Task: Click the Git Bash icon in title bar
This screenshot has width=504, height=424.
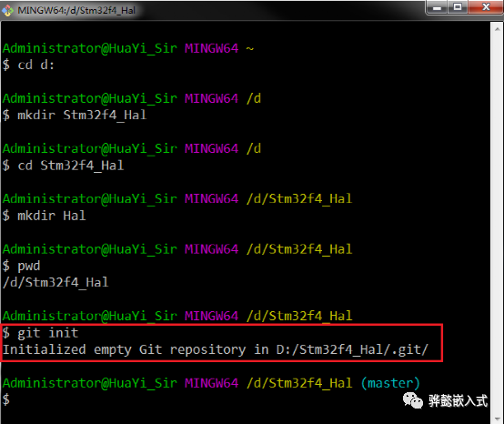Action: pyautogui.click(x=7, y=11)
